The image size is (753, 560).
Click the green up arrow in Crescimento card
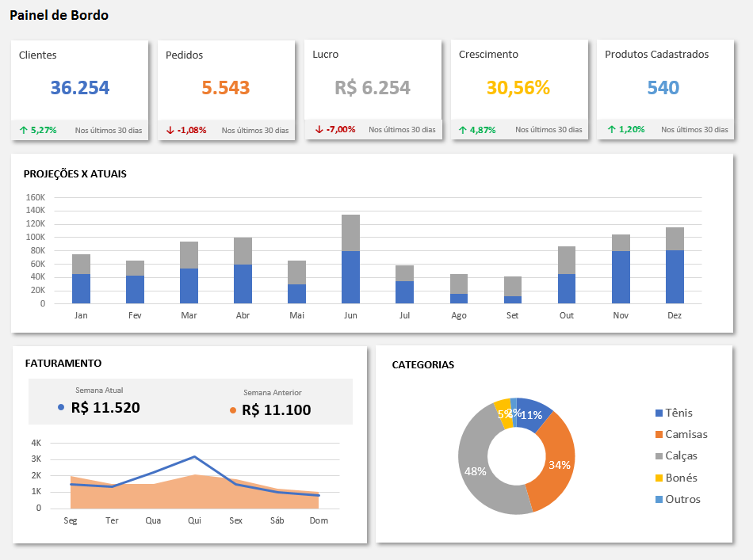pos(463,130)
